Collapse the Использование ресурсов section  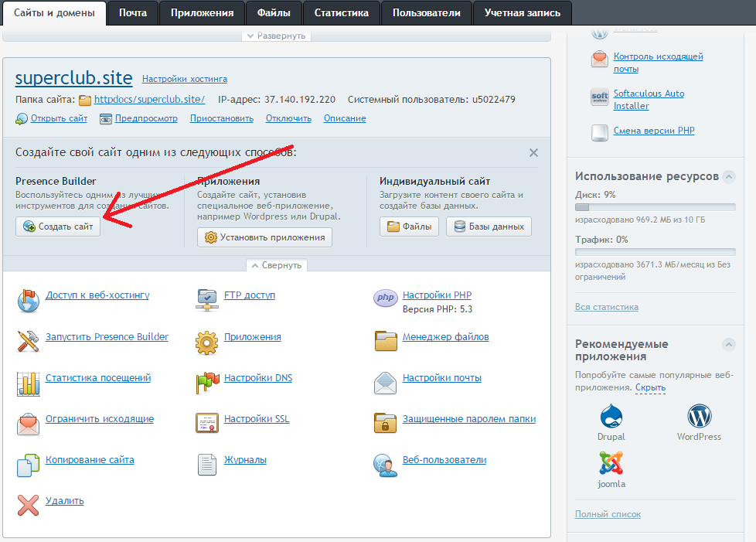[x=728, y=176]
